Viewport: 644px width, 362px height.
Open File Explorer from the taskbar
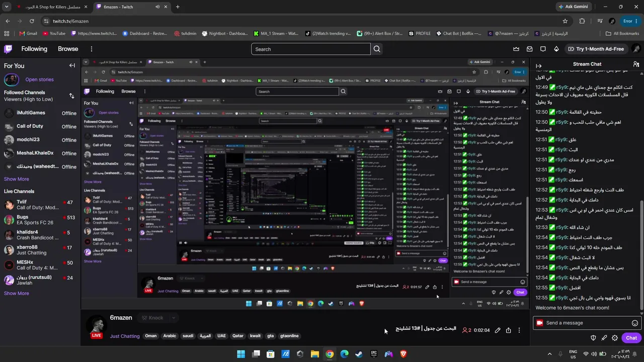(x=314, y=354)
